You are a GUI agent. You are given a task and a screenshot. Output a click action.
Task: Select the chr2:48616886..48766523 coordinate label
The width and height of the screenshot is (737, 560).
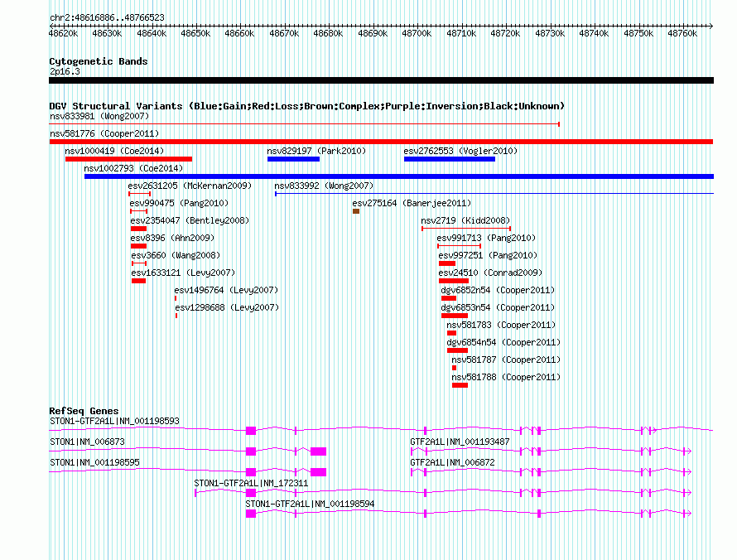pyautogui.click(x=107, y=17)
